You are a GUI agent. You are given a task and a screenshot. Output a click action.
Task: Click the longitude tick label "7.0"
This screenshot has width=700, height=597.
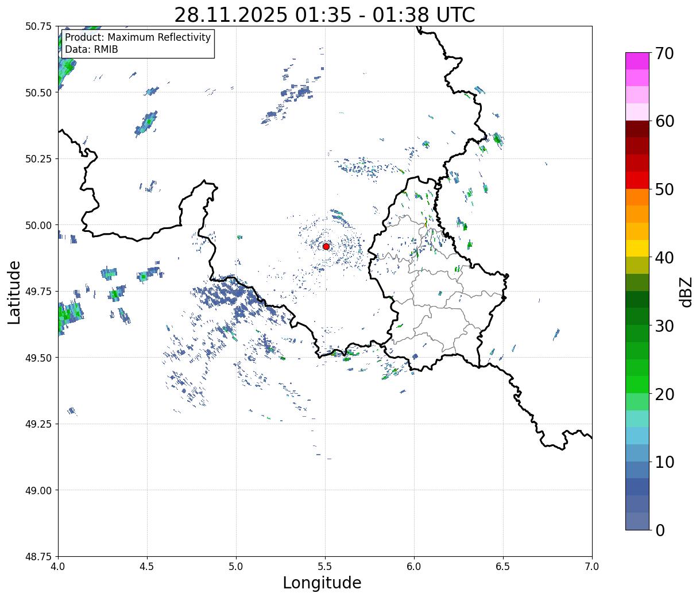592,566
